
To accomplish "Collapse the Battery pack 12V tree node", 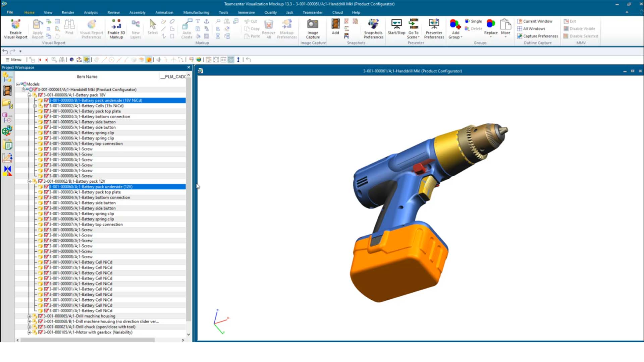I will click(30, 181).
